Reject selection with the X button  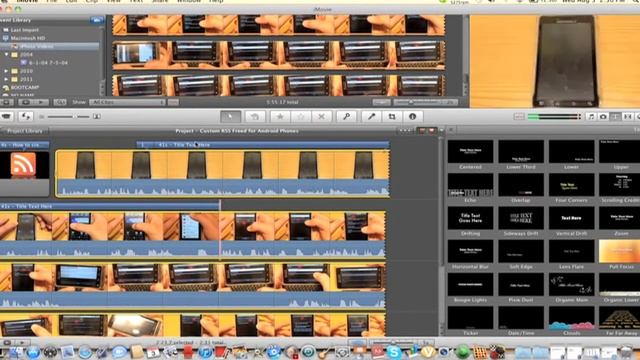point(321,117)
